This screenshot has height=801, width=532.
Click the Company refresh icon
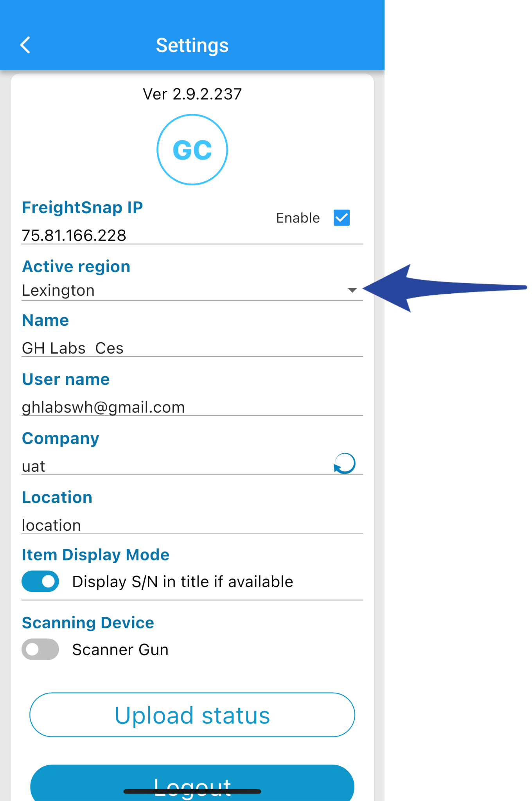click(x=344, y=463)
